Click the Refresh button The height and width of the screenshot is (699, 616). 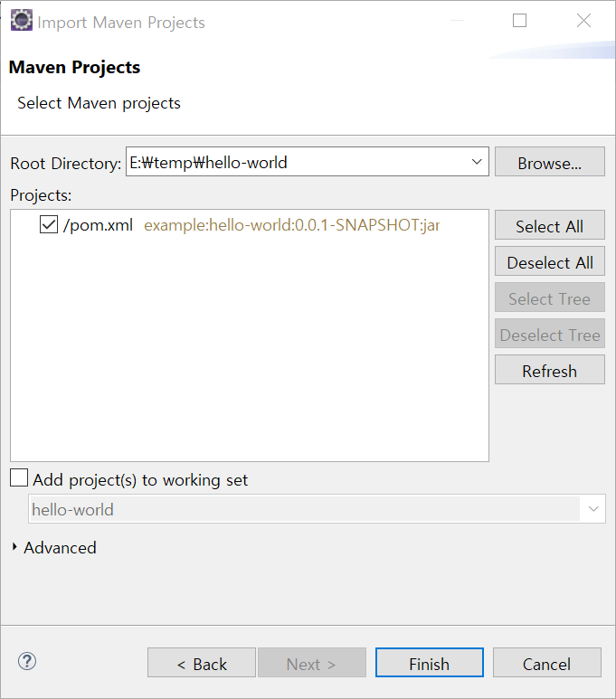click(x=550, y=369)
